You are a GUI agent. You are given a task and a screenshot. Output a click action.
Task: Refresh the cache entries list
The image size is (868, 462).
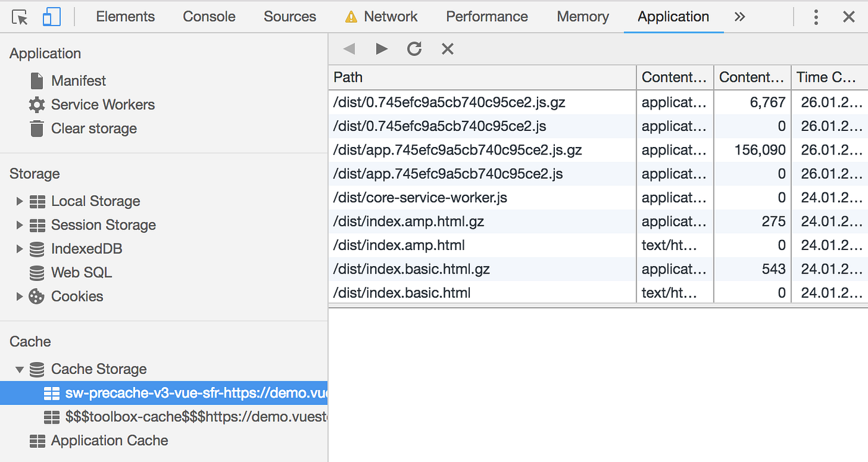(414, 48)
